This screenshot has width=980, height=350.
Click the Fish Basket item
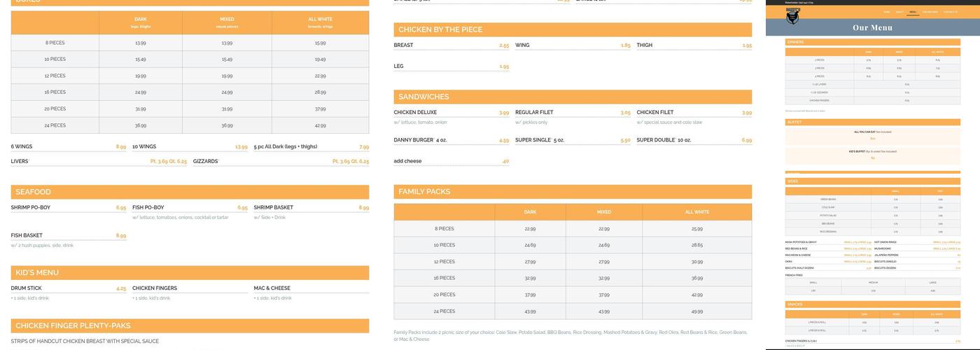click(x=27, y=235)
